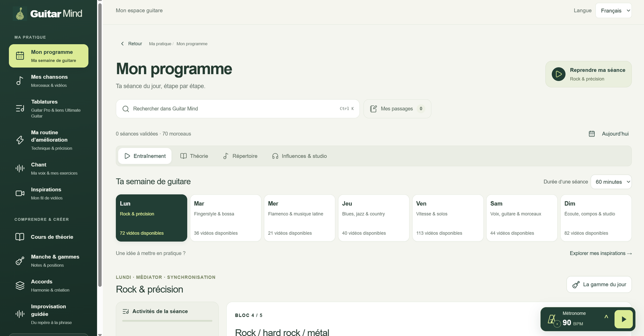This screenshot has width=644, height=336.
Task: Select the Mar Fingerstyle & bossa day card
Action: 225,218
